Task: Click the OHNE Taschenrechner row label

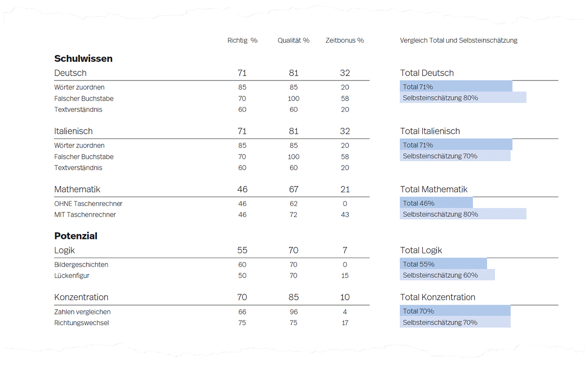Action: (88, 204)
